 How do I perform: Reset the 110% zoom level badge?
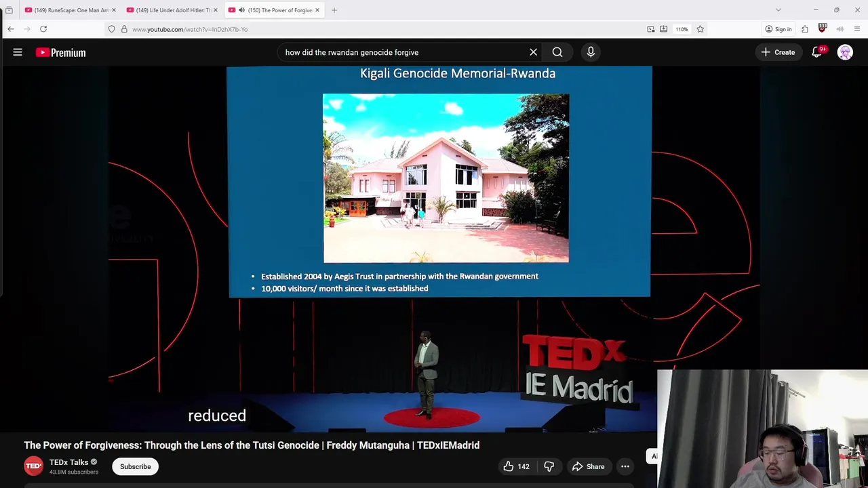682,29
